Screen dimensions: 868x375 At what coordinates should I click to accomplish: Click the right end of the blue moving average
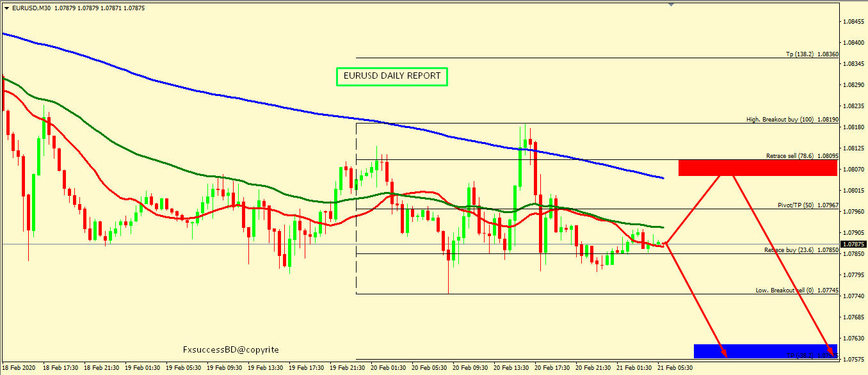[x=663, y=178]
